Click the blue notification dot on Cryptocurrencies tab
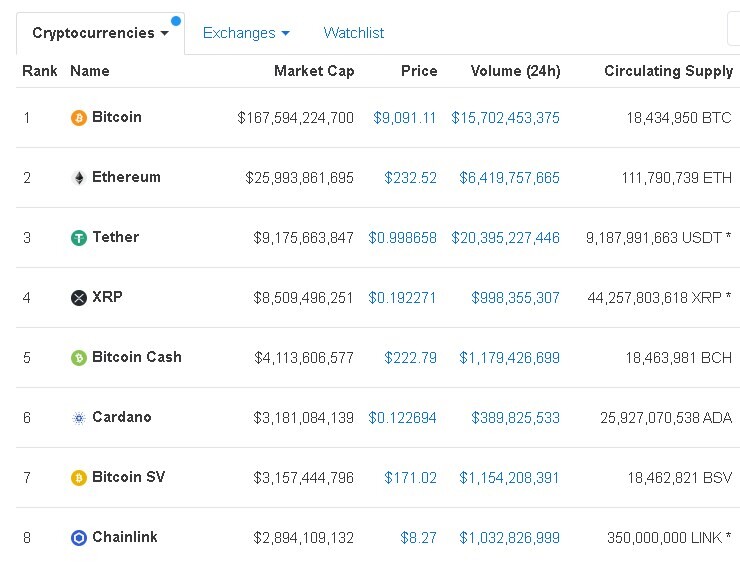Screen dimensions: 740x567 coord(176,21)
